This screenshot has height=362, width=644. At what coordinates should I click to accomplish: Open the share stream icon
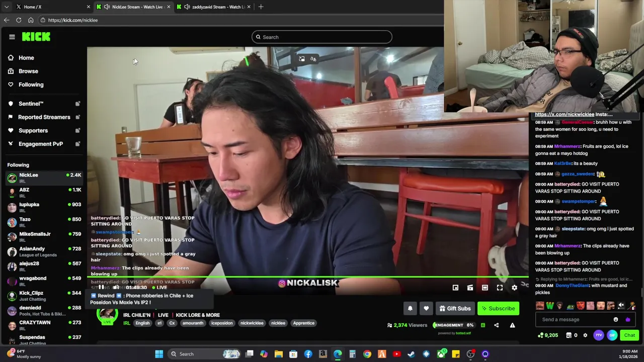coord(496,325)
